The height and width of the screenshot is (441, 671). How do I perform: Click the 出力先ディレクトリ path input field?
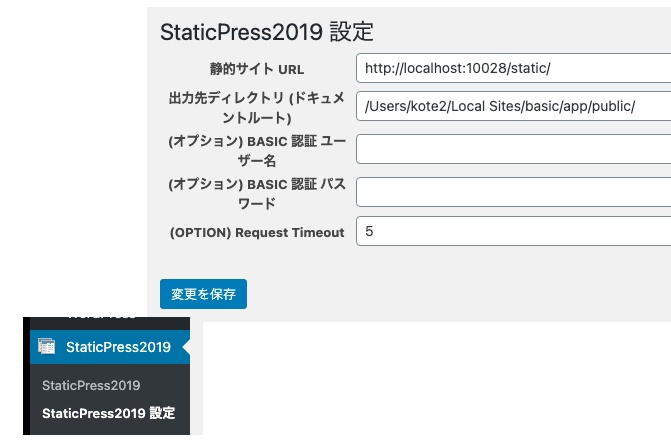click(513, 107)
